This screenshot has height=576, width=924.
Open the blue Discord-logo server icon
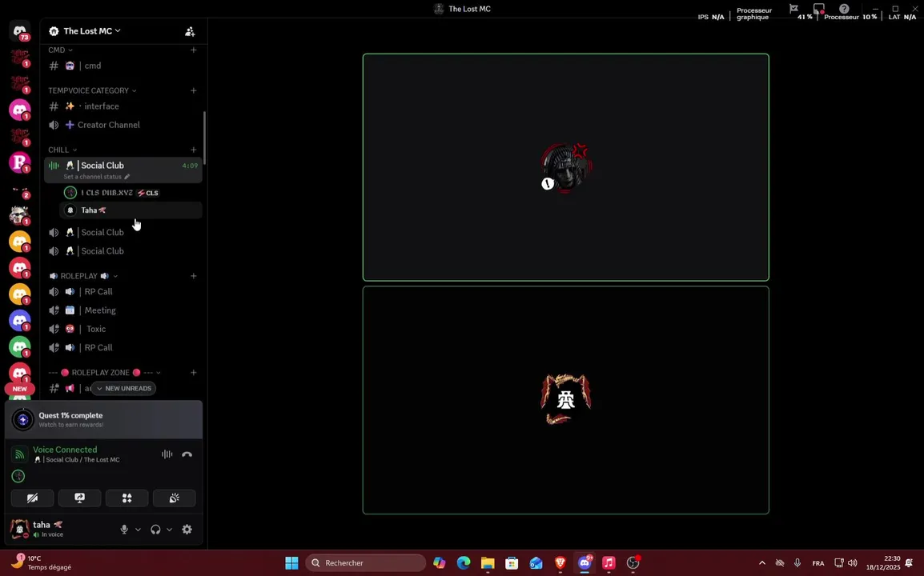pyautogui.click(x=19, y=320)
